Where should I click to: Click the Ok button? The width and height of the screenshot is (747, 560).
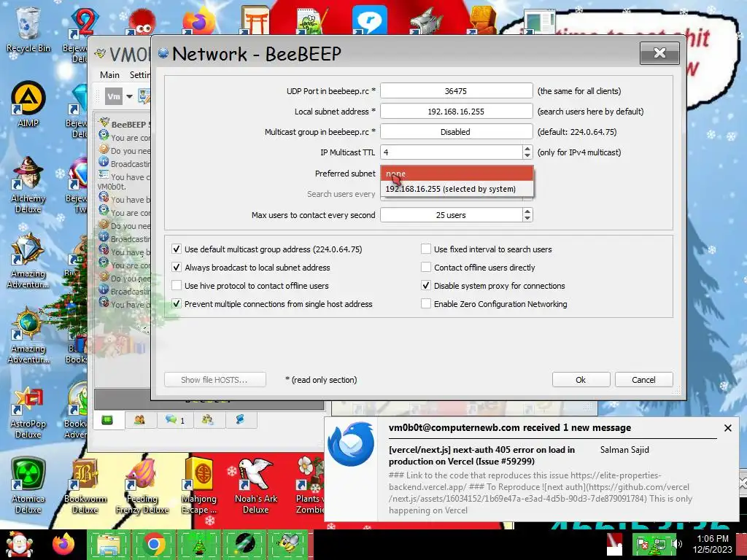pyautogui.click(x=581, y=379)
